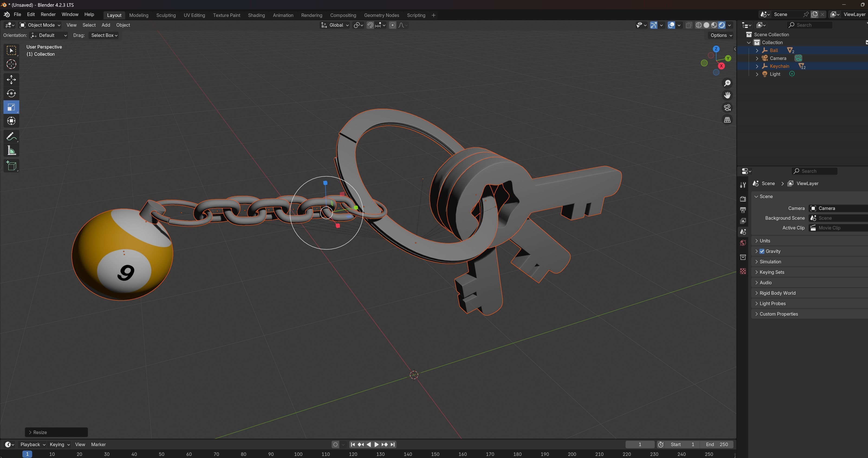This screenshot has height=458, width=868.
Task: Toggle proportional editing button
Action: tap(392, 25)
